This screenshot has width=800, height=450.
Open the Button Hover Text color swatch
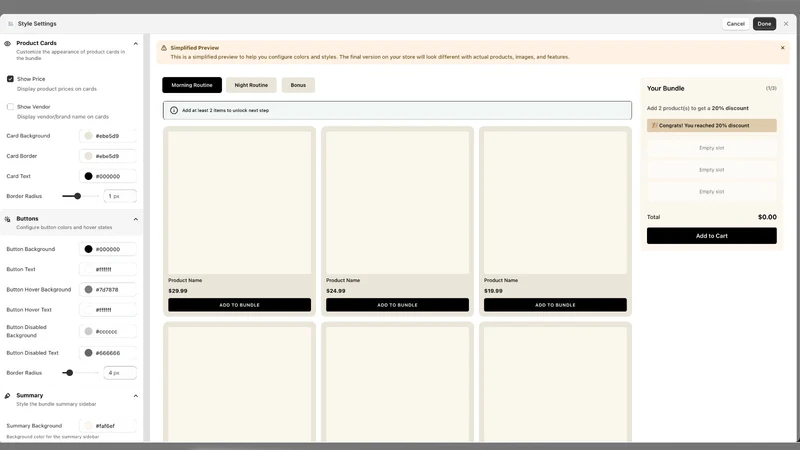(88, 310)
